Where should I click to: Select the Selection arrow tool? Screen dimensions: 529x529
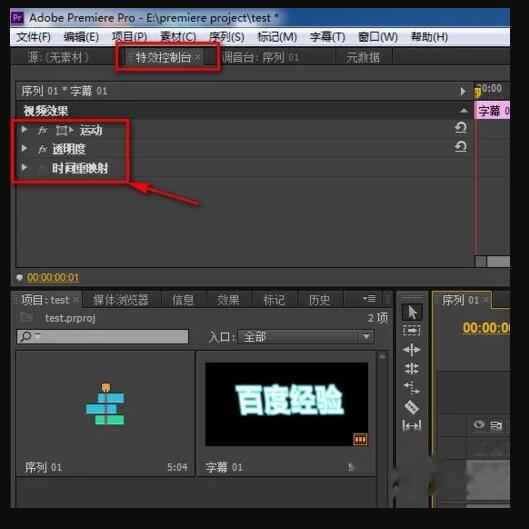tap(412, 312)
